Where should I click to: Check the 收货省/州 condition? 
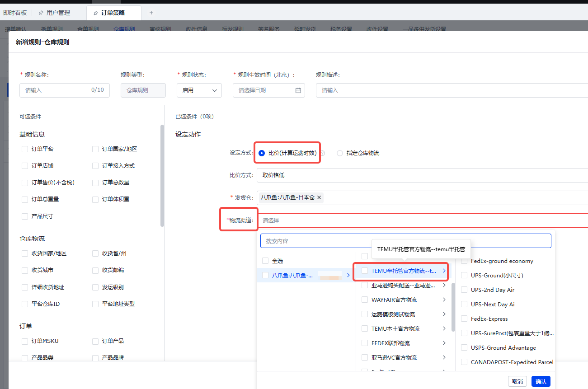(x=95, y=253)
